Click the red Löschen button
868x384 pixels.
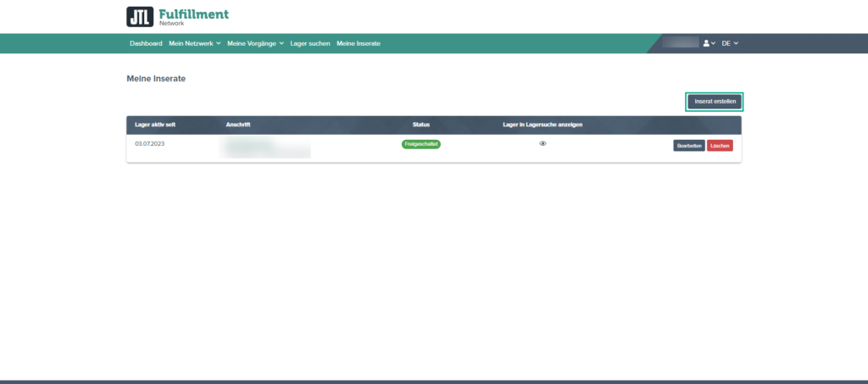coord(720,146)
